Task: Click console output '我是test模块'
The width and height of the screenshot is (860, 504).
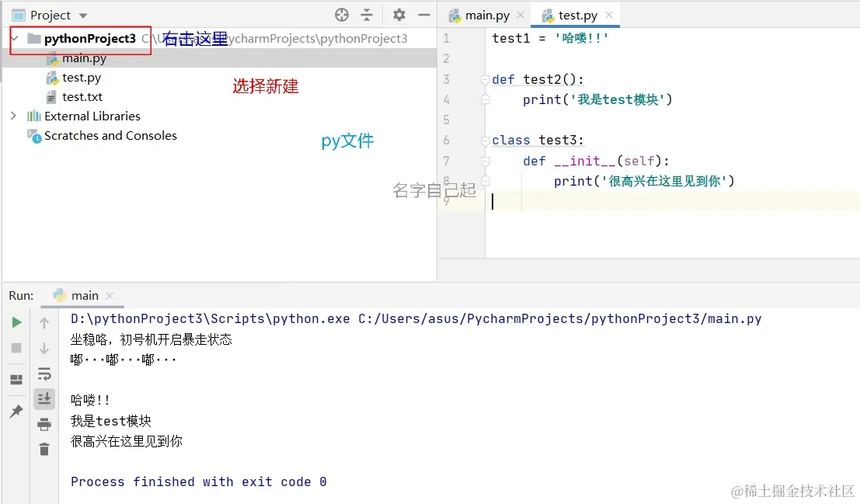Action: pyautogui.click(x=111, y=421)
